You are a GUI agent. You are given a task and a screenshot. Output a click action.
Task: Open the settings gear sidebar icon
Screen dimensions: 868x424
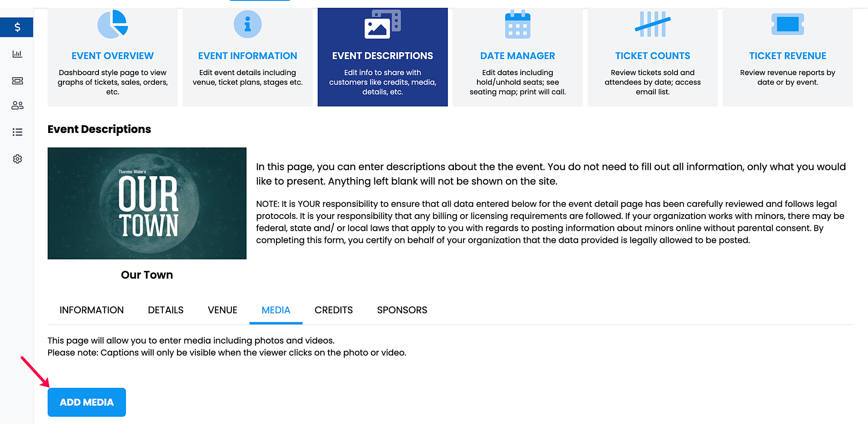(x=17, y=159)
